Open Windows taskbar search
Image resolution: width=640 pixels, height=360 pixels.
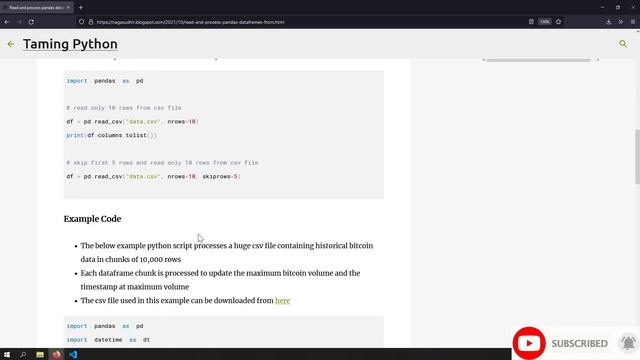coord(23,354)
